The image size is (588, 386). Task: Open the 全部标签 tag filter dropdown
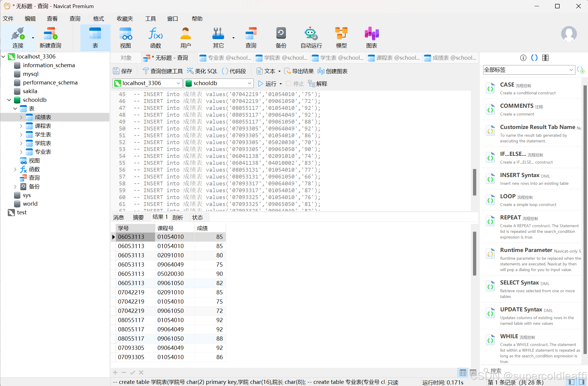pos(571,70)
